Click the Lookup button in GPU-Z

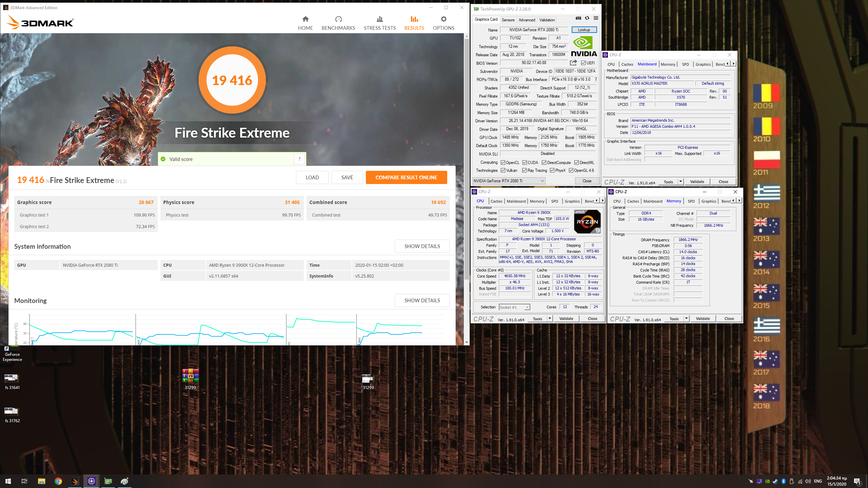point(584,30)
